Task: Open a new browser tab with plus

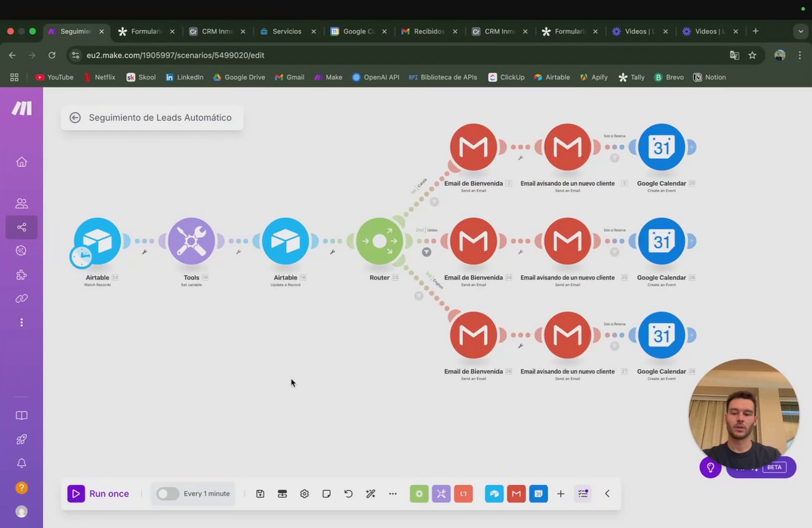Action: pyautogui.click(x=755, y=31)
